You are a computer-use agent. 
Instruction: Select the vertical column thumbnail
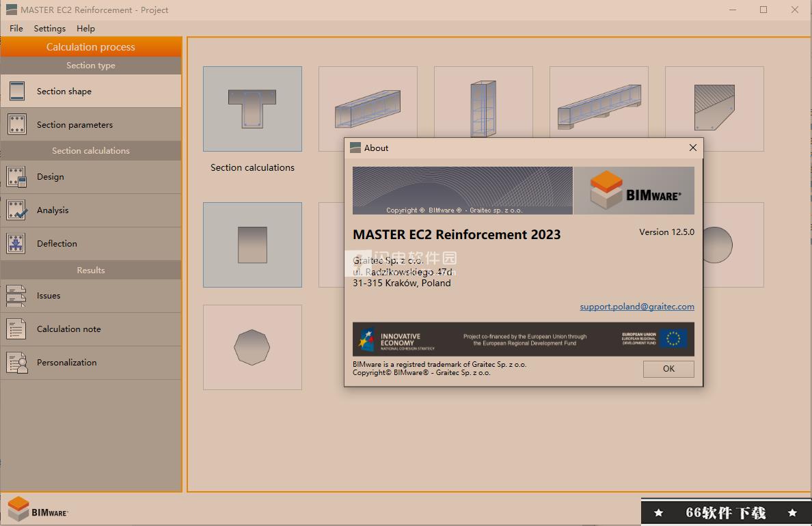(483, 109)
